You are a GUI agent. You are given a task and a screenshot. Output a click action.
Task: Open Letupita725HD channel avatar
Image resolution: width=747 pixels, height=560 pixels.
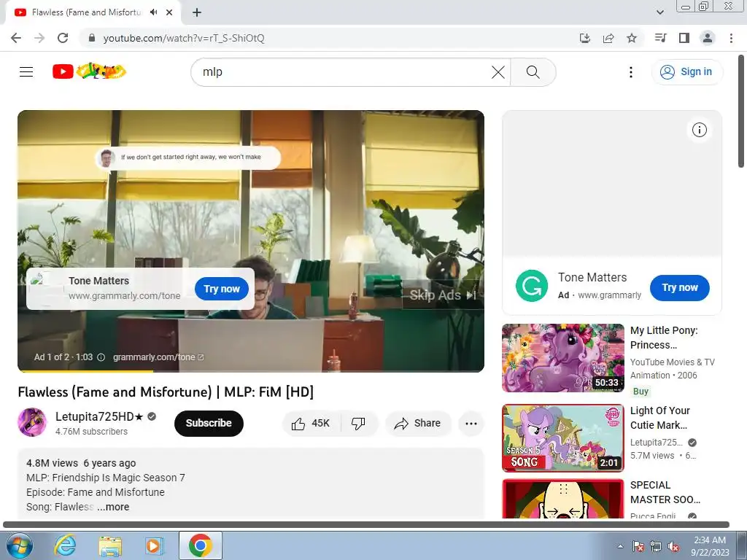point(32,422)
